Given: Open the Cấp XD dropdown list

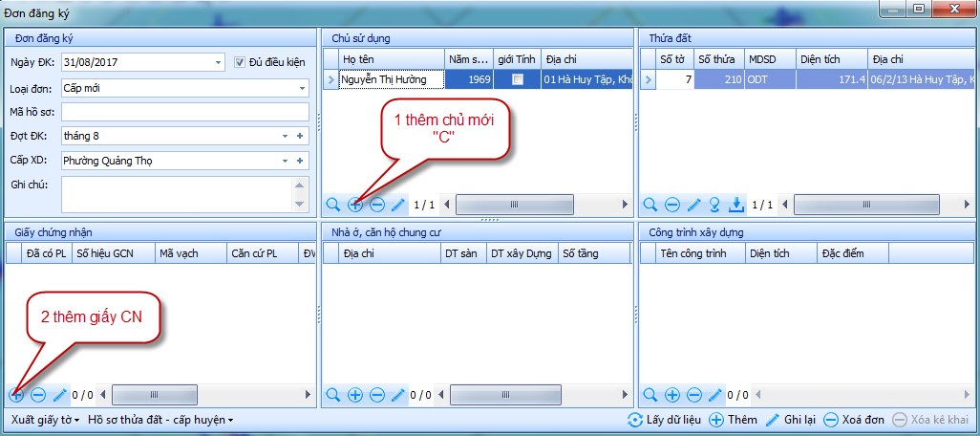Looking at the screenshot, I should point(285,161).
